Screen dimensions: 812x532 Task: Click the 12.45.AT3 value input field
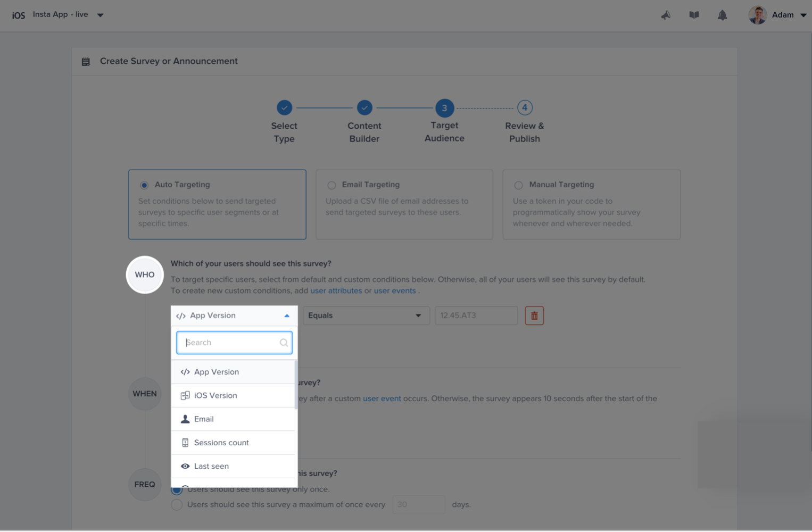coord(476,315)
